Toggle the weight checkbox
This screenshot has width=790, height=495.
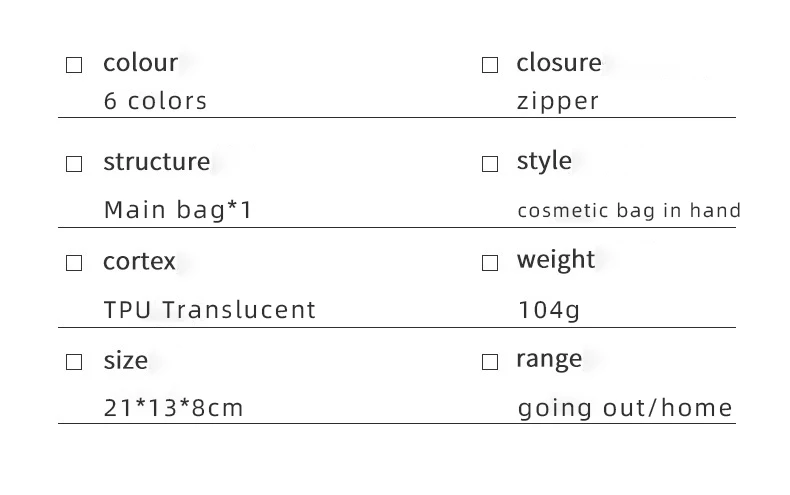pyautogui.click(x=490, y=263)
